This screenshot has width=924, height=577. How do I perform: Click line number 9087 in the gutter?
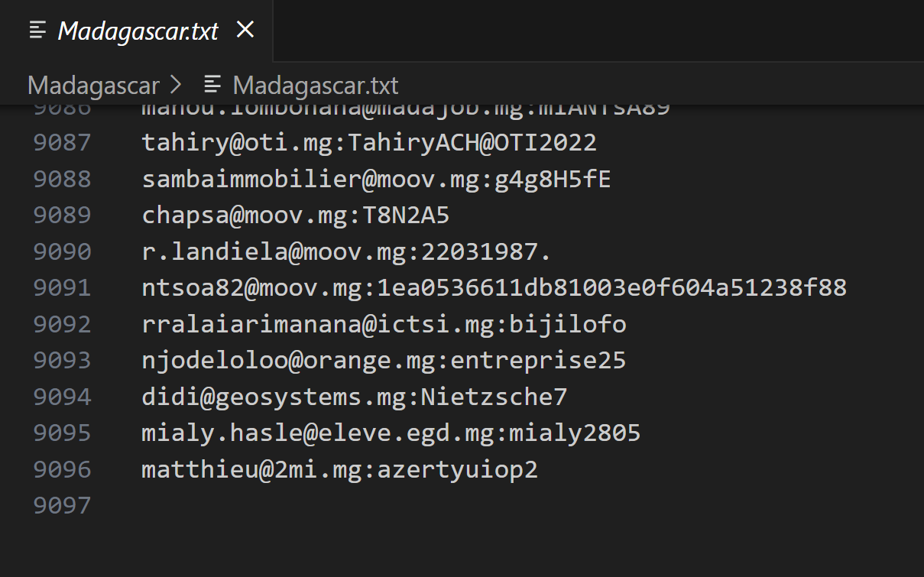[x=62, y=142]
